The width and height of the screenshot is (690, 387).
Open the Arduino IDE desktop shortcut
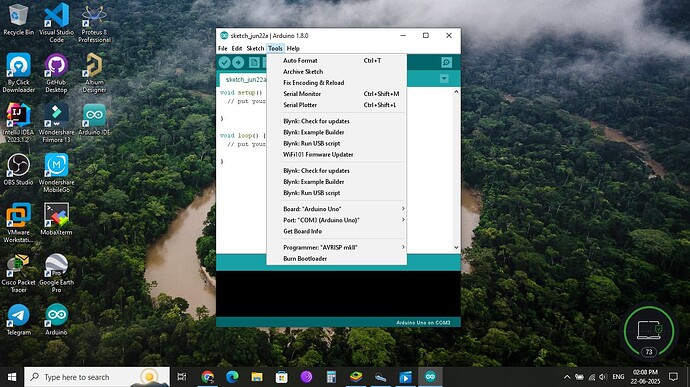[x=94, y=120]
